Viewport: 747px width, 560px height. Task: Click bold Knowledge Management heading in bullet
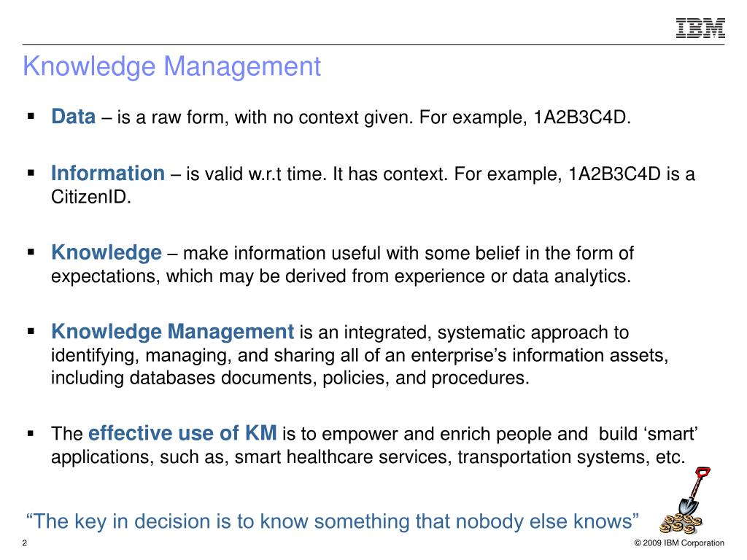(x=172, y=332)
